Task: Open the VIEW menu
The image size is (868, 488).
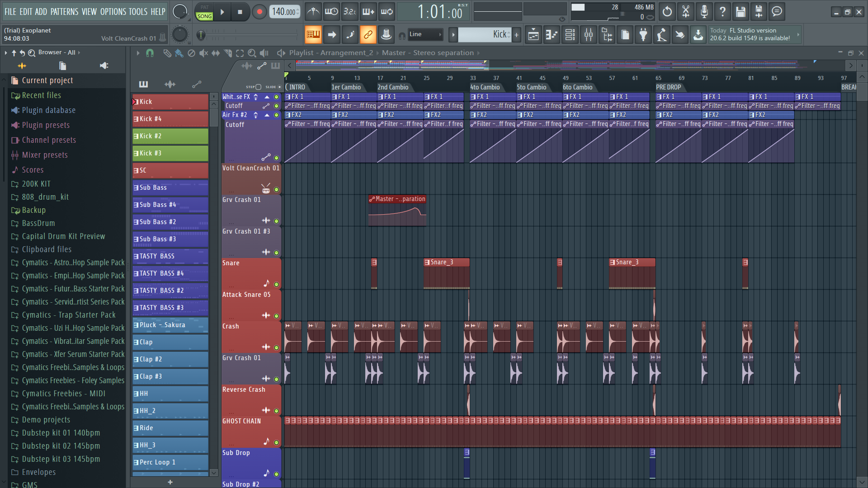Action: point(89,12)
